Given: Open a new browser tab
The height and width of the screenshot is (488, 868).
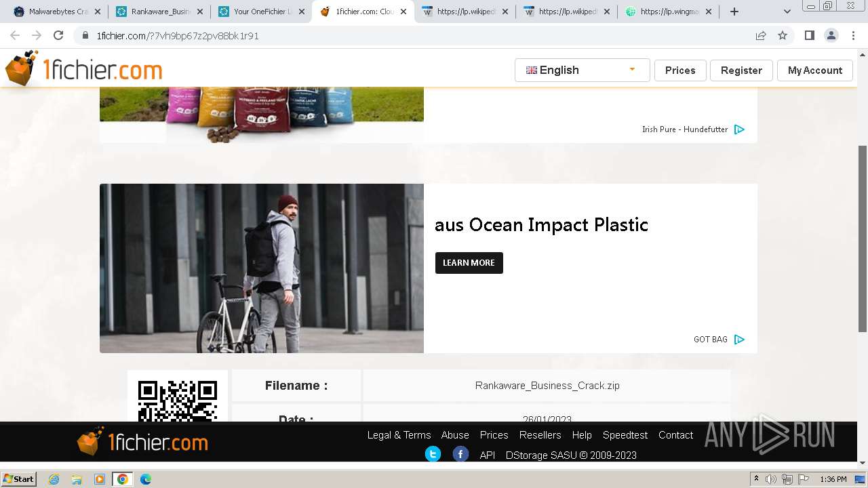Looking at the screenshot, I should (x=734, y=12).
